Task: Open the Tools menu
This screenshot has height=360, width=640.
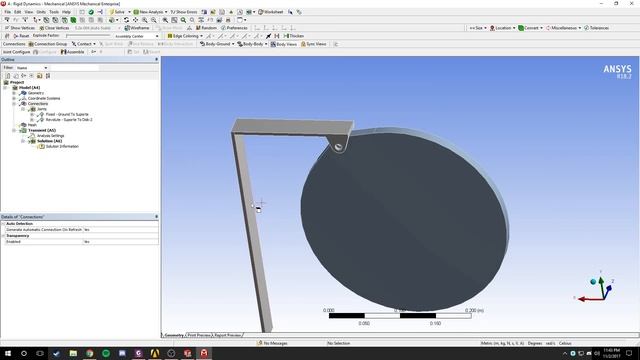Action: click(x=54, y=12)
